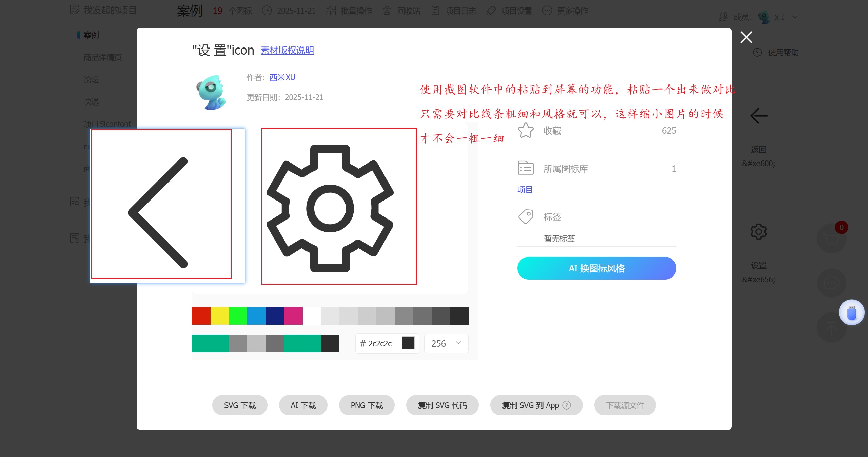This screenshot has height=457, width=868.
Task: Click the icon library list icon
Action: point(526,168)
